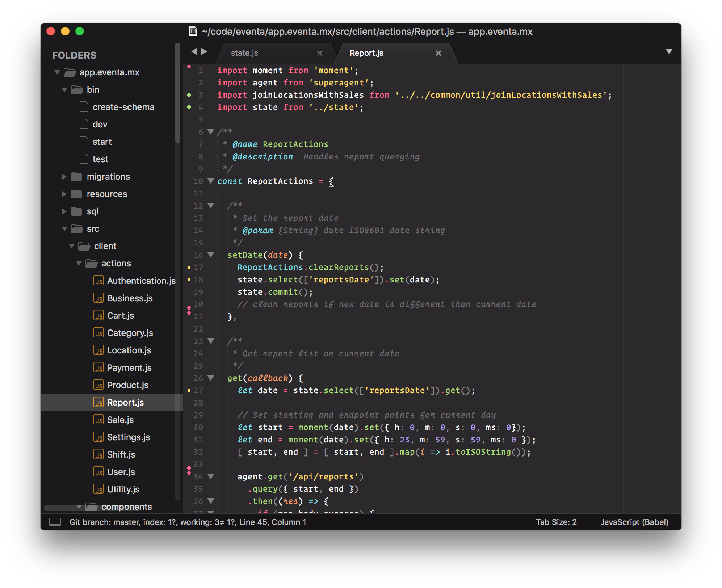Viewport: 722px width, 588px height.
Task: Click the JS icon next to Authentication.js
Action: pos(98,281)
